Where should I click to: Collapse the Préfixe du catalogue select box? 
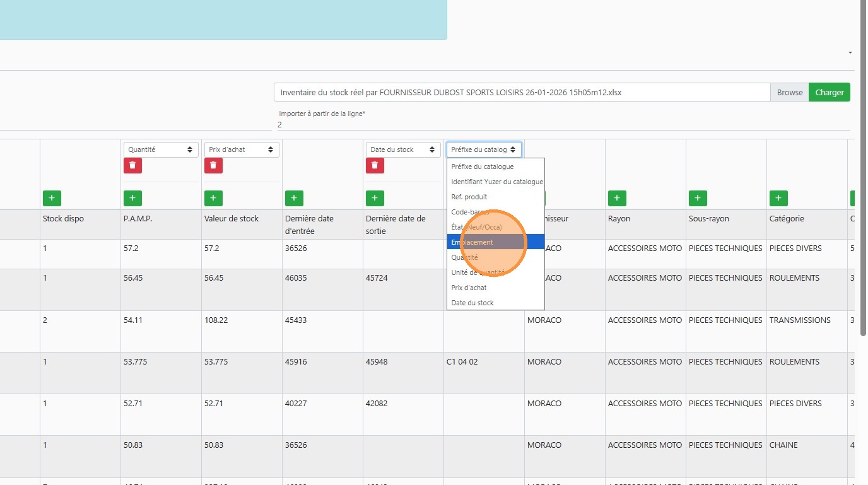click(x=484, y=149)
